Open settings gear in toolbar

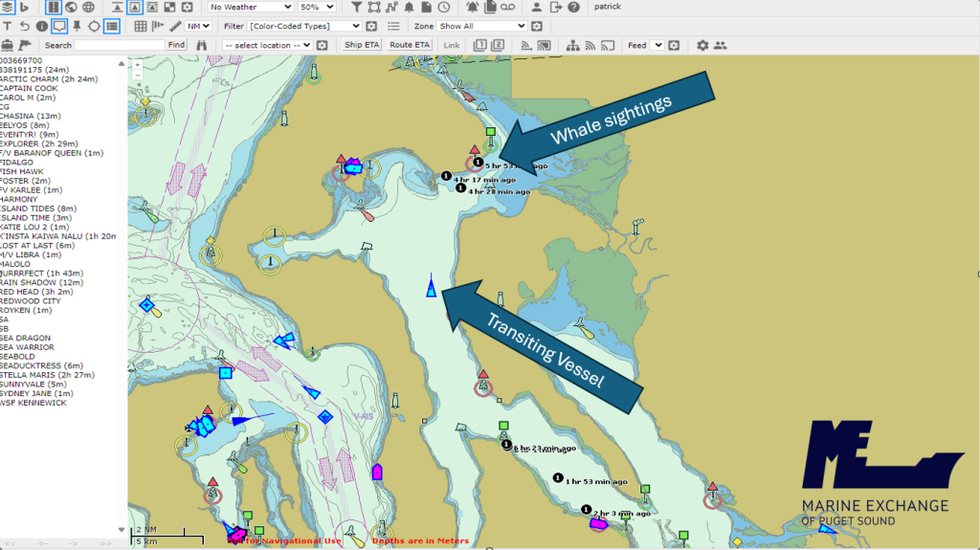click(x=702, y=45)
